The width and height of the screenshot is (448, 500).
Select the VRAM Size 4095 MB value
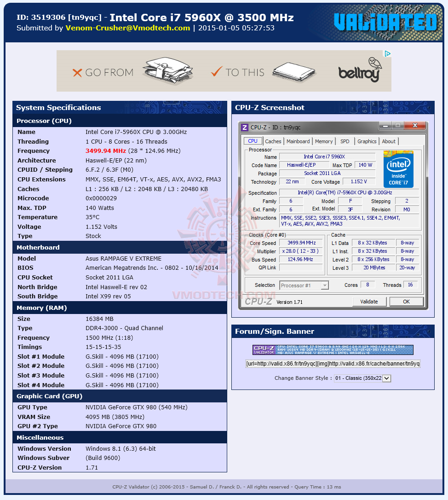115,417
